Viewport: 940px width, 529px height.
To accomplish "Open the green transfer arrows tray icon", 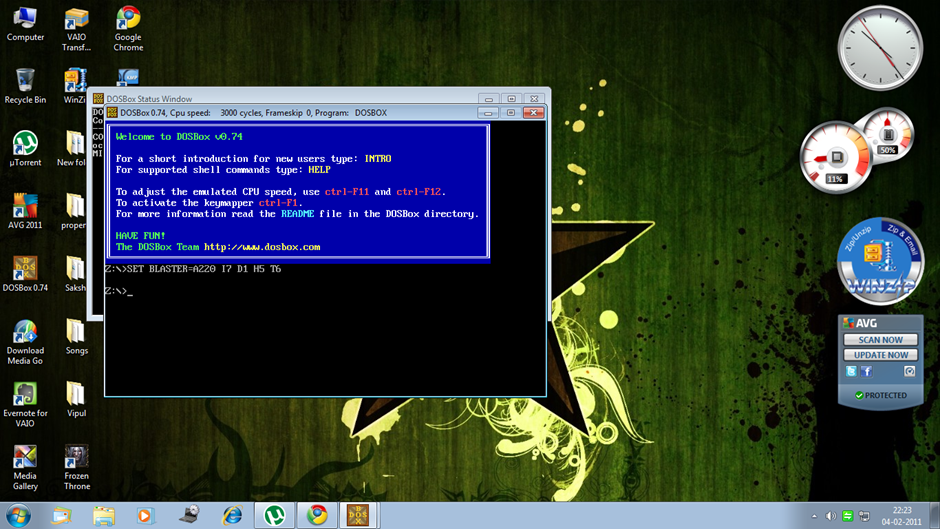I will [847, 516].
